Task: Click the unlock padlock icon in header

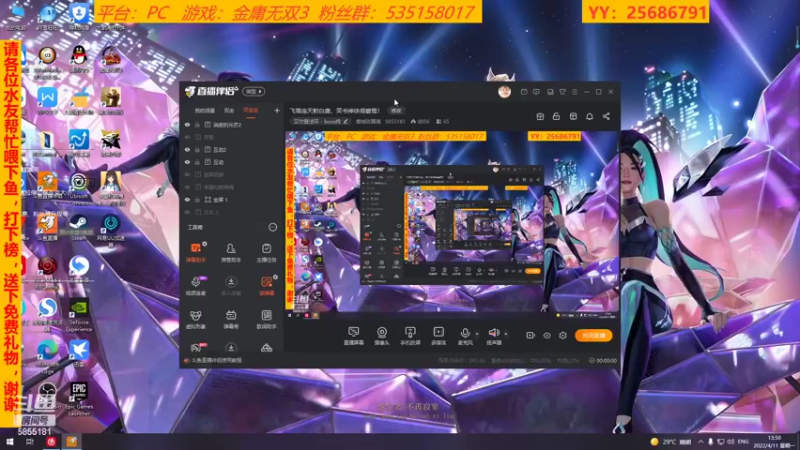Action: [x=556, y=116]
